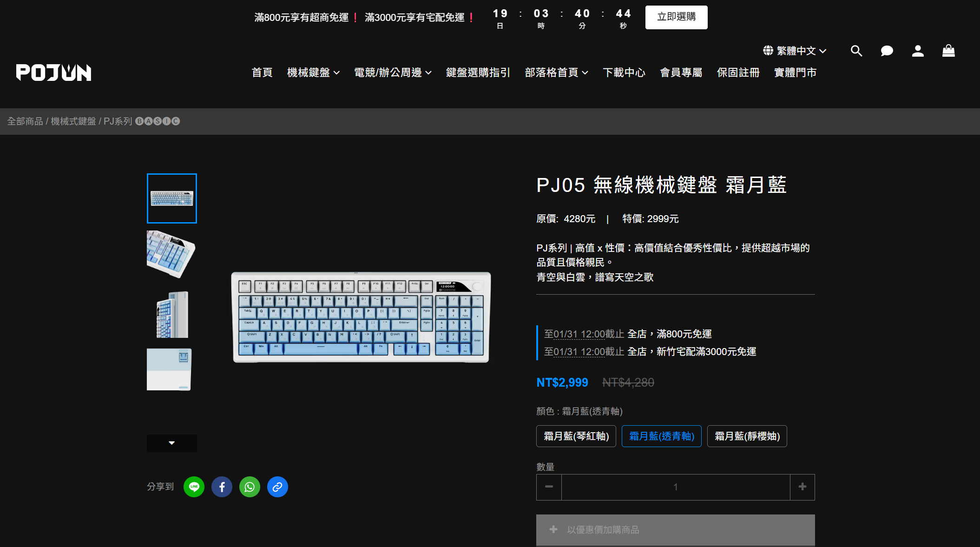Click the 滿800元享有超商免運 banner text
Viewport: 980px width, 547px height.
302,18
